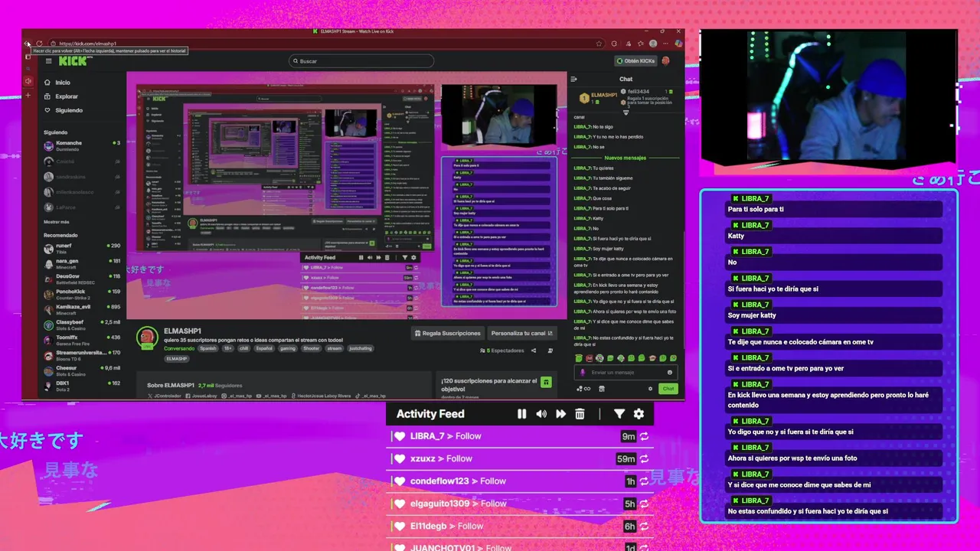Click the KICK logo
The image size is (980, 551).
[x=73, y=60]
